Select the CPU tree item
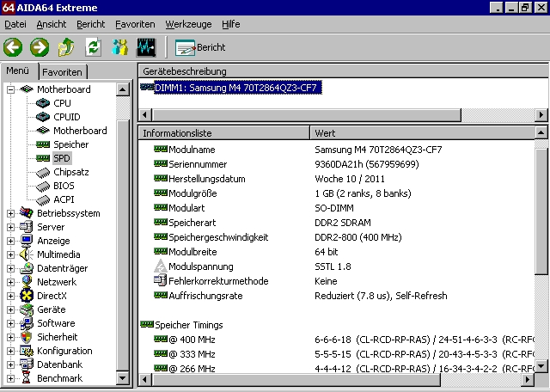Viewport: 550px width, 392px height. 62,103
